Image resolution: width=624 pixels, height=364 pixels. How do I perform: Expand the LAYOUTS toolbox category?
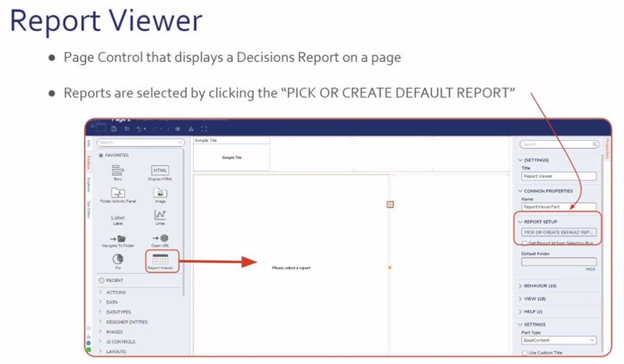(x=100, y=351)
